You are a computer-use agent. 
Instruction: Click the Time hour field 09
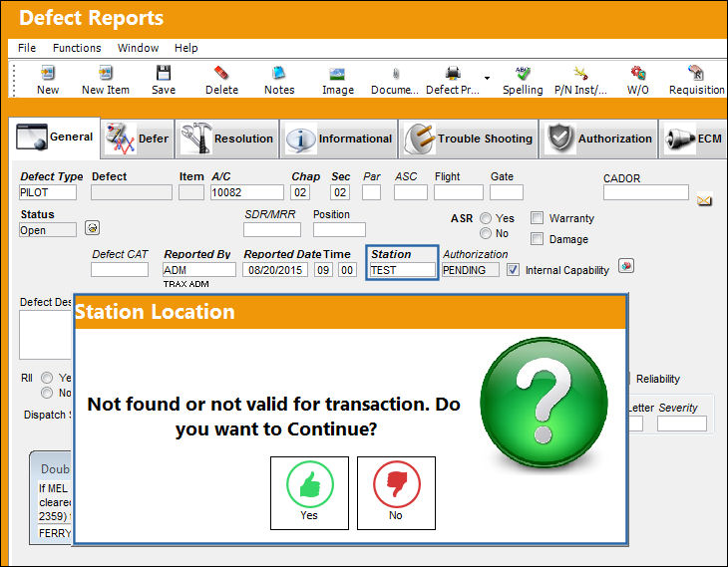pos(323,270)
